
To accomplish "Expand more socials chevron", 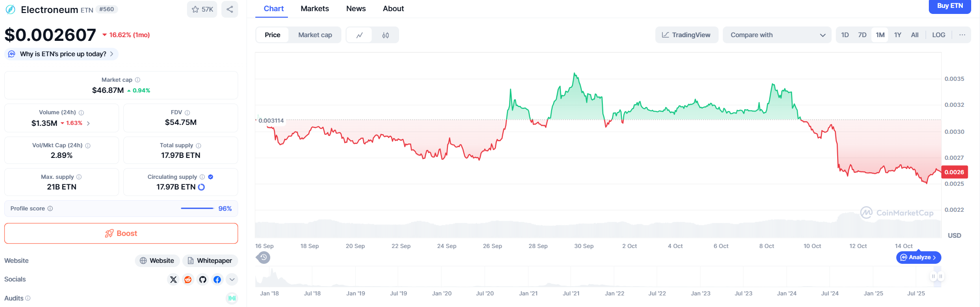I will pos(232,280).
